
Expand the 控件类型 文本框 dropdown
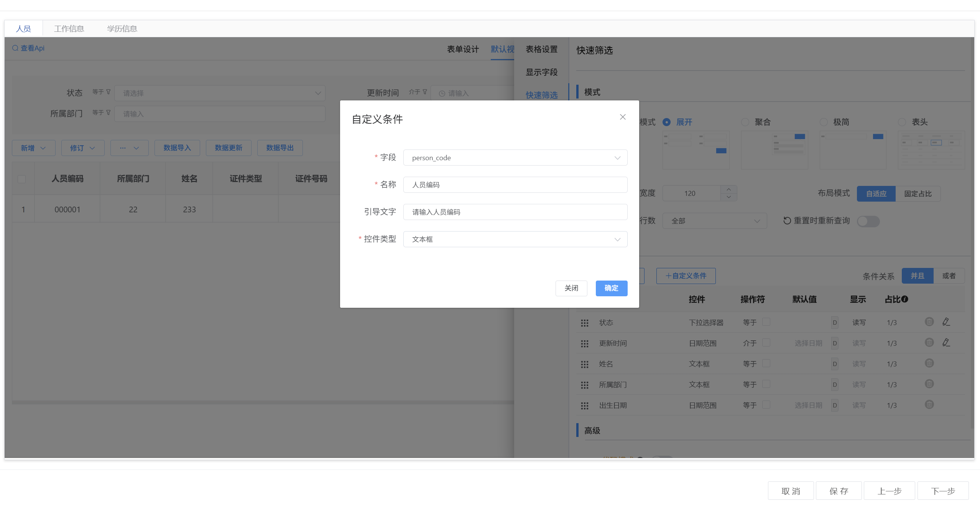coord(515,239)
